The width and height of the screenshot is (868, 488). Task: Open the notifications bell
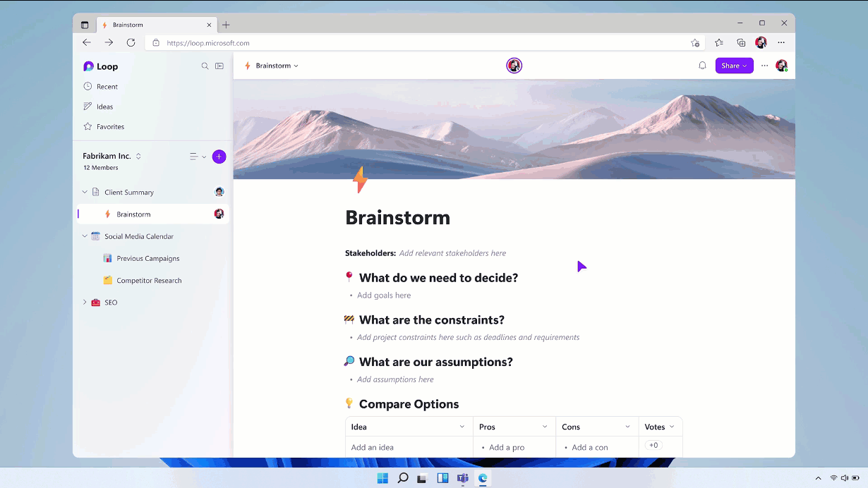(701, 65)
